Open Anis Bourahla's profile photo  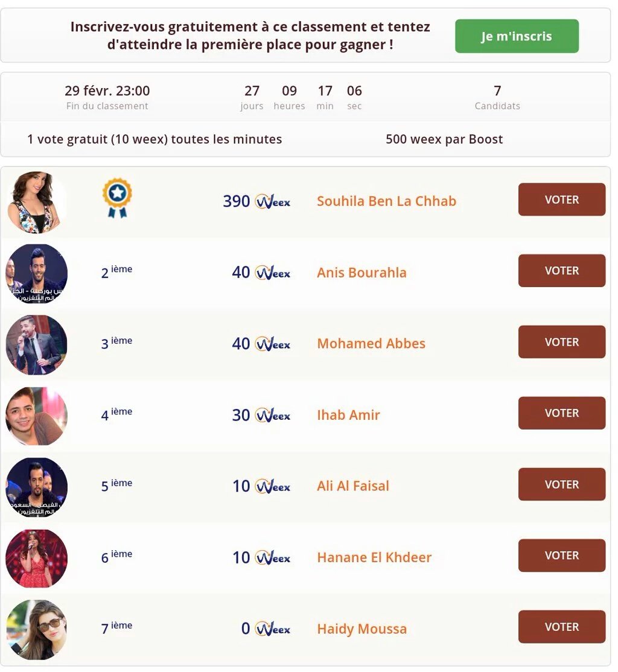coord(36,273)
